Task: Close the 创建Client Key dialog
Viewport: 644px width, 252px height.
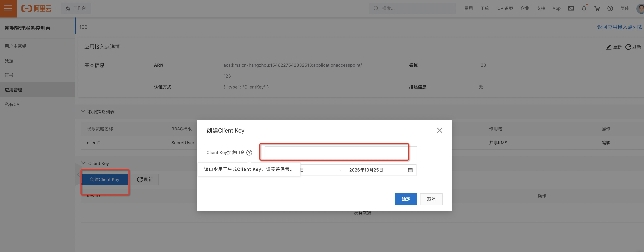Action: pos(440,131)
